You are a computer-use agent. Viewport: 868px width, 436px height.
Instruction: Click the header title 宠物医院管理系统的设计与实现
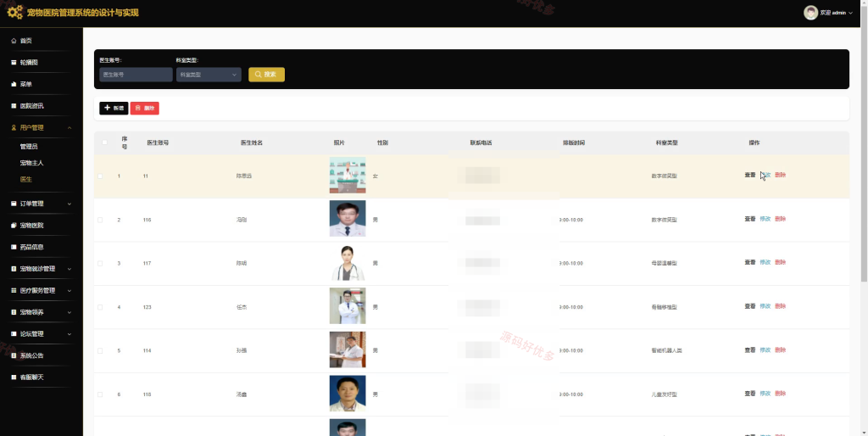tap(82, 13)
